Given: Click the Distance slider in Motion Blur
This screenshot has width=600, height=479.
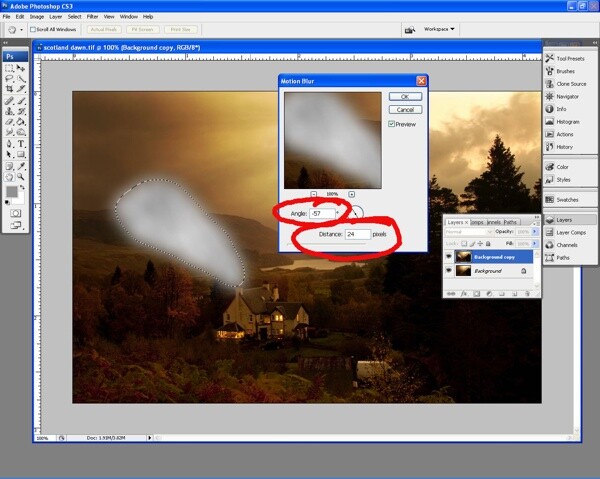Looking at the screenshot, I should tap(326, 244).
